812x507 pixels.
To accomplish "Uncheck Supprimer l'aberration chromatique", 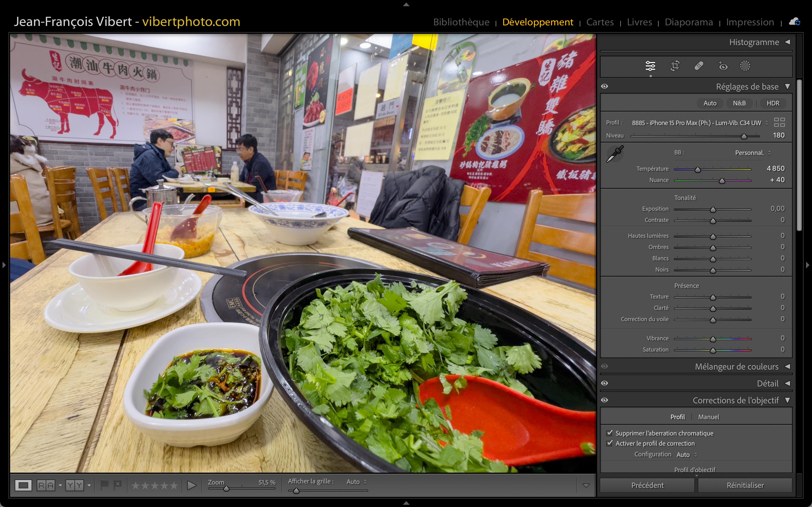I will (610, 433).
